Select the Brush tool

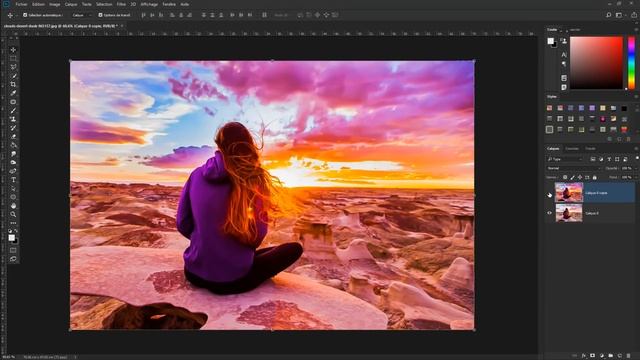pyautogui.click(x=13, y=110)
